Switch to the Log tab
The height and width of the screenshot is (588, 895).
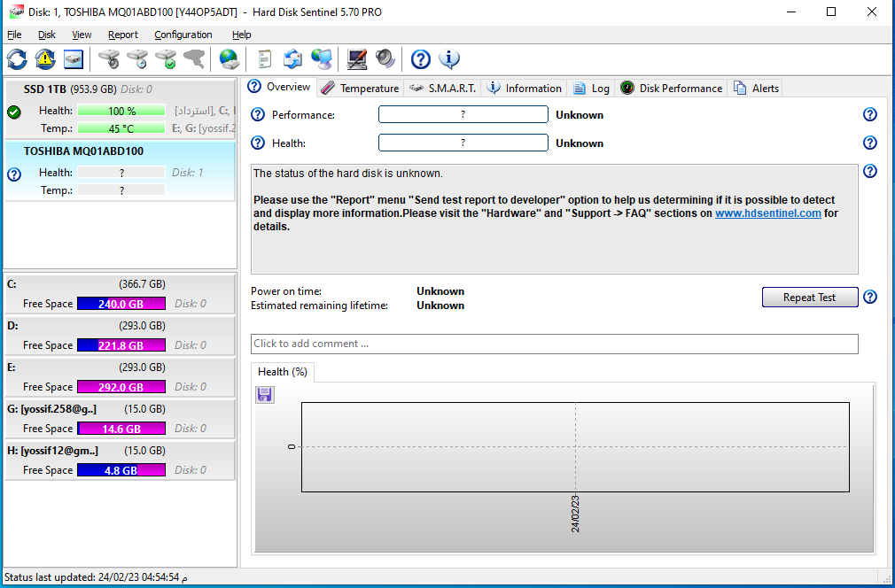tap(591, 89)
